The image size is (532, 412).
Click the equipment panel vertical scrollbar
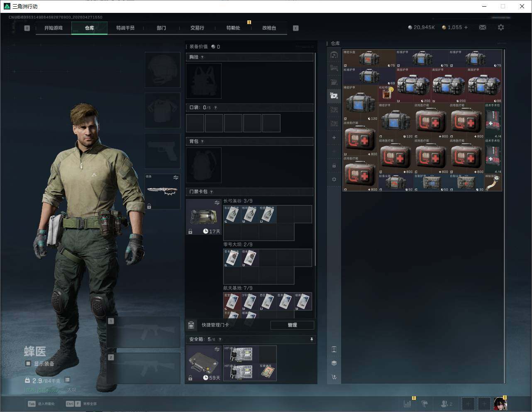[316, 159]
